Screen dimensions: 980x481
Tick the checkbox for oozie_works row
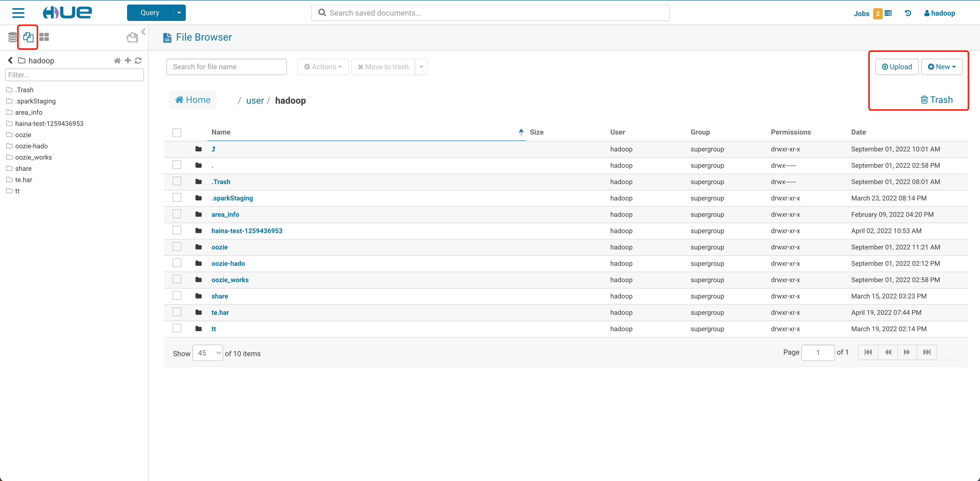pos(177,279)
